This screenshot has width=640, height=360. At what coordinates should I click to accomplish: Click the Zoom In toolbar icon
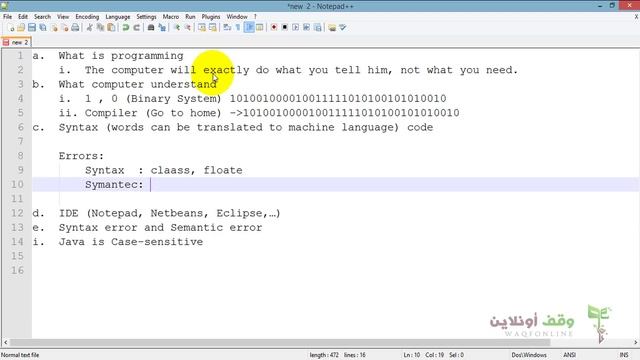pyautogui.click(x=177, y=27)
